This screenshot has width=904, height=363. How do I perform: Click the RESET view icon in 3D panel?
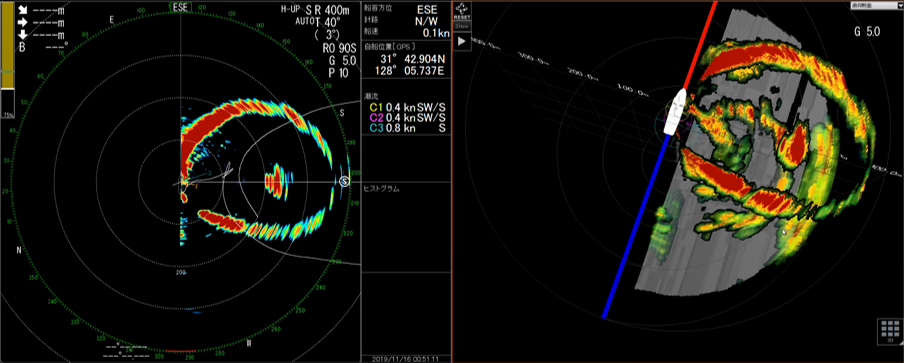(462, 11)
